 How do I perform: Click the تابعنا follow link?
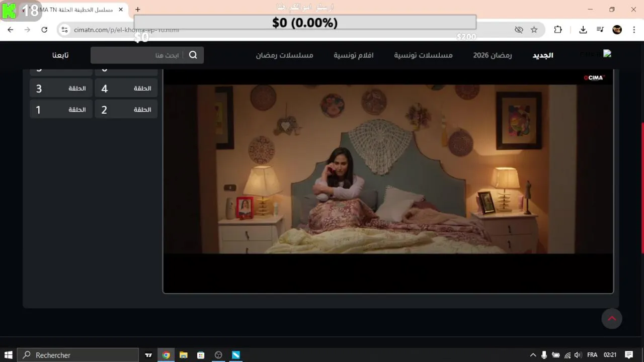tap(60, 55)
